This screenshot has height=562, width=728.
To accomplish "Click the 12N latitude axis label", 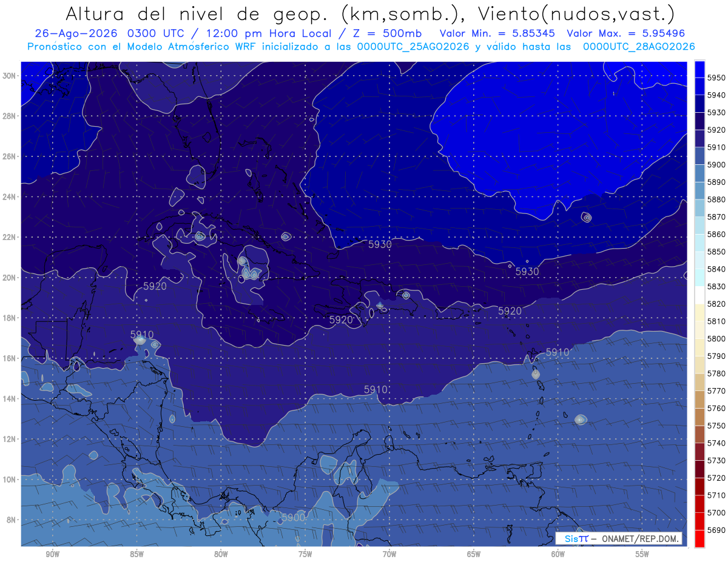I will click(9, 439).
